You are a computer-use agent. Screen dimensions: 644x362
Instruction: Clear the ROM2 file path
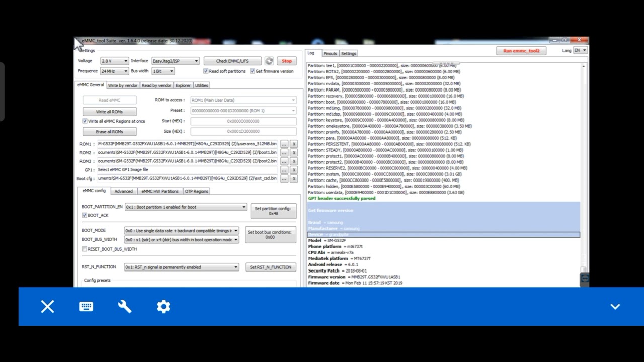(294, 153)
